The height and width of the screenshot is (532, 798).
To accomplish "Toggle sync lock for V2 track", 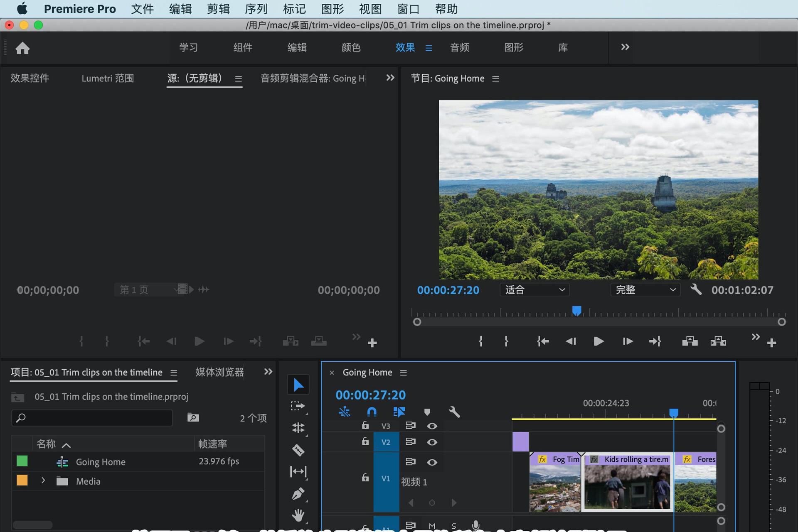I will click(x=410, y=442).
